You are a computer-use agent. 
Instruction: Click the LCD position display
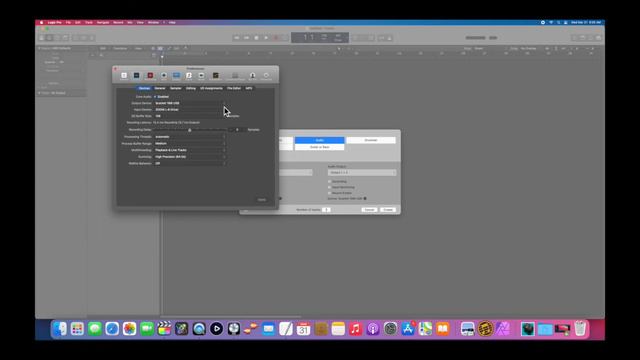tap(320, 38)
